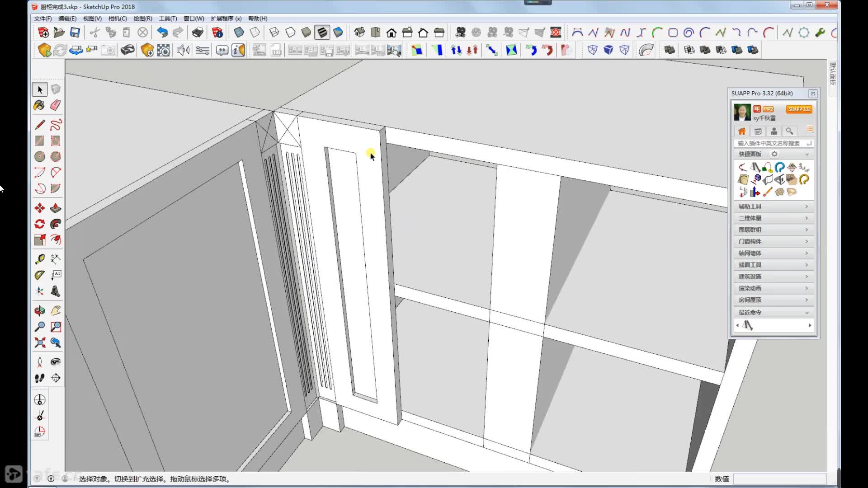Expand 三维体量 section
Screen dimensions: 868x488
(774, 218)
